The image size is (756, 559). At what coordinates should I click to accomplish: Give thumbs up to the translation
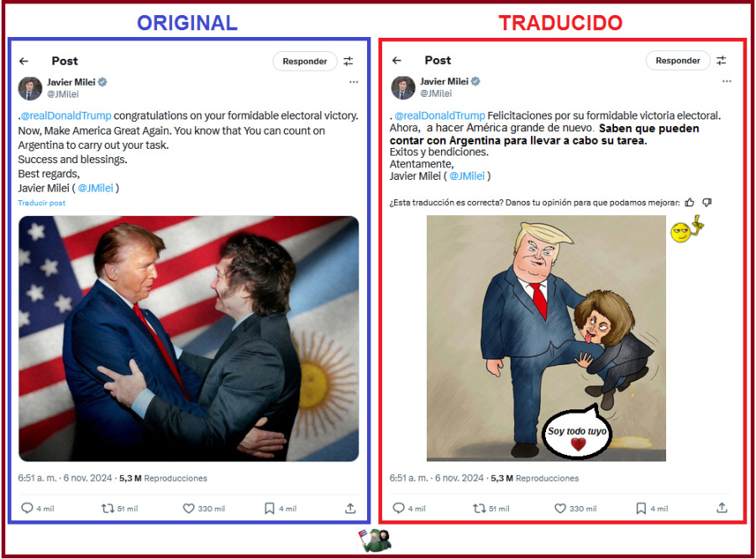point(690,203)
